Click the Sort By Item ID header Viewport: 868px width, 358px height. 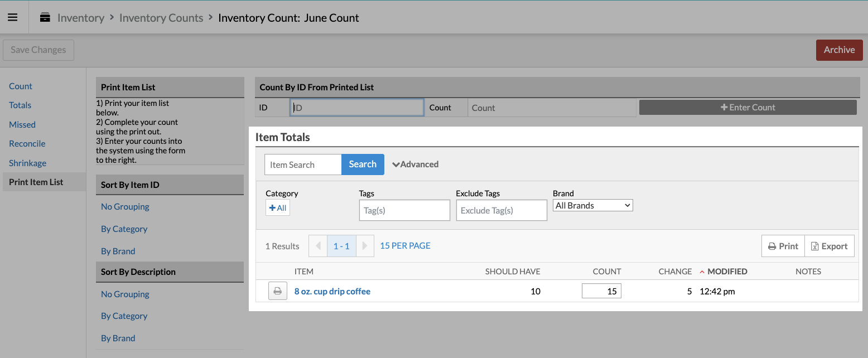[170, 185]
